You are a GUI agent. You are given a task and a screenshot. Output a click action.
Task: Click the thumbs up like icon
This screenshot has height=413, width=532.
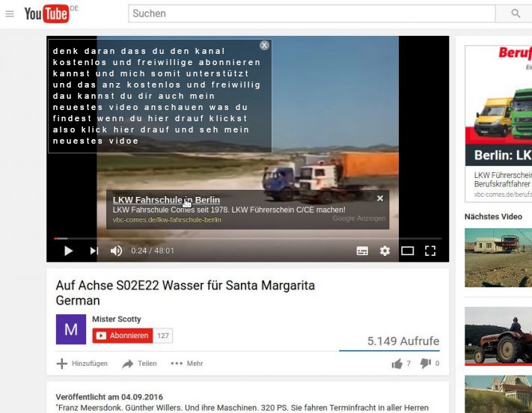397,364
